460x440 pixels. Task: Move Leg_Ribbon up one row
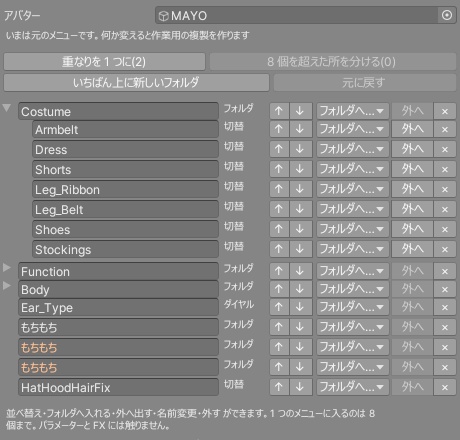click(x=279, y=189)
